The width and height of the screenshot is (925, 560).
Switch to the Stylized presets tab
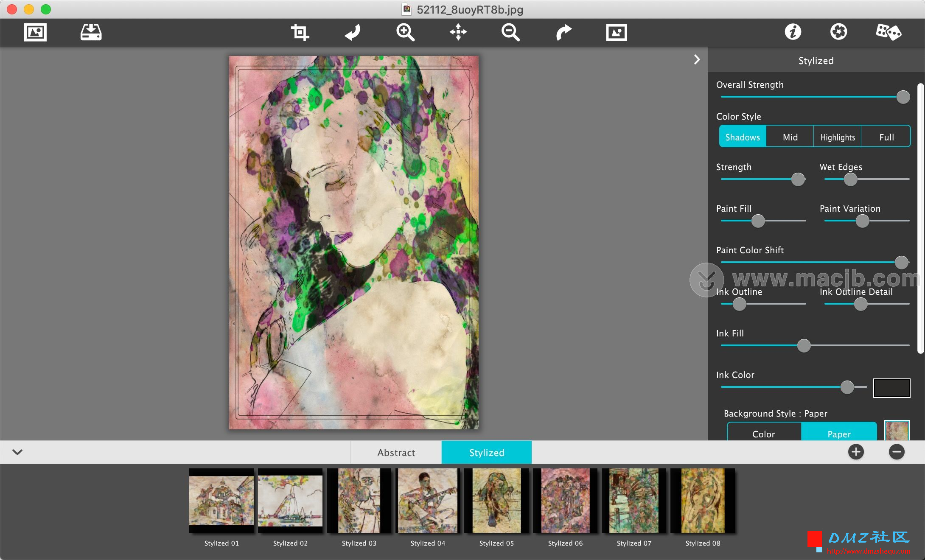pyautogui.click(x=487, y=452)
